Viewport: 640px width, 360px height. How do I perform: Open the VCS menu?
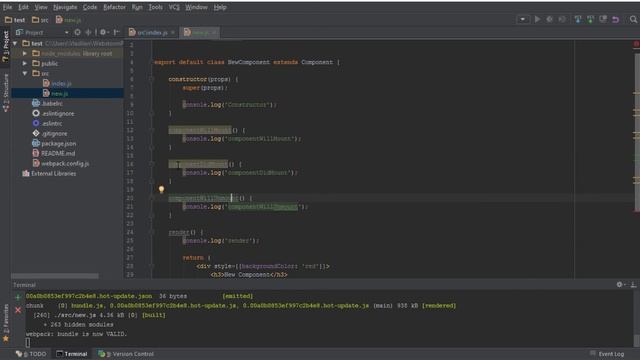coord(174,7)
